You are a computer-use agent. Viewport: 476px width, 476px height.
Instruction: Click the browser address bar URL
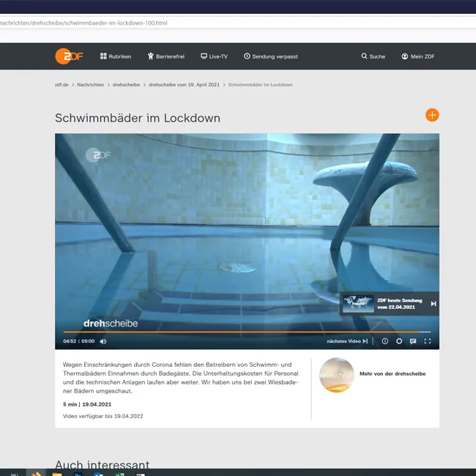pos(83,23)
